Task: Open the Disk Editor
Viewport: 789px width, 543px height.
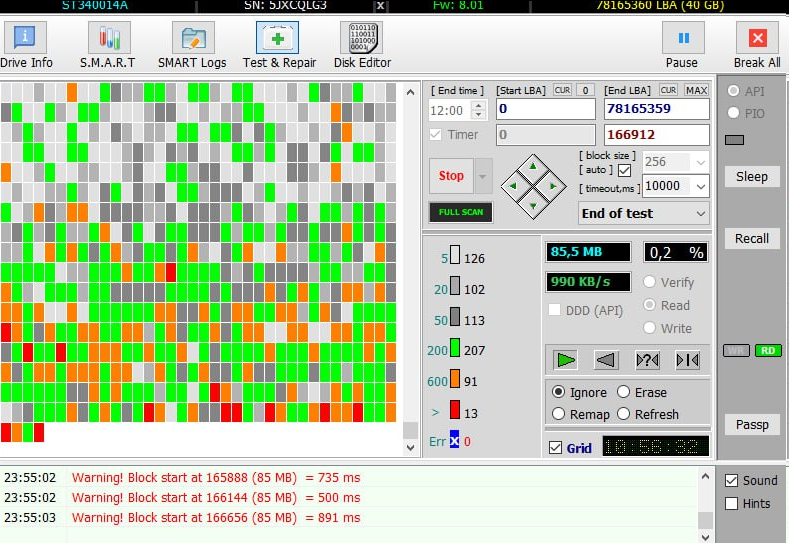Action: 362,45
